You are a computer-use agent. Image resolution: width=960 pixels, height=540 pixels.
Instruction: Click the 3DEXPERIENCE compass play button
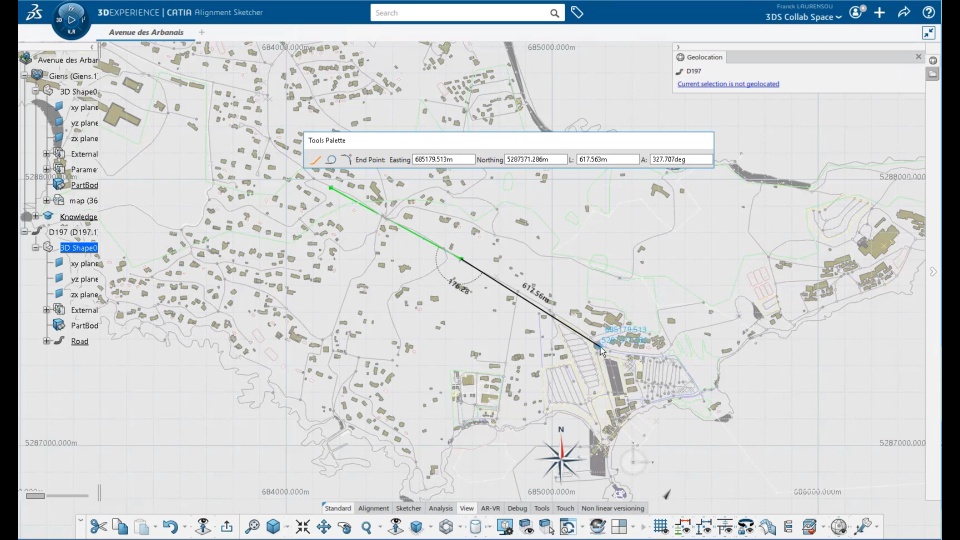pyautogui.click(x=72, y=20)
